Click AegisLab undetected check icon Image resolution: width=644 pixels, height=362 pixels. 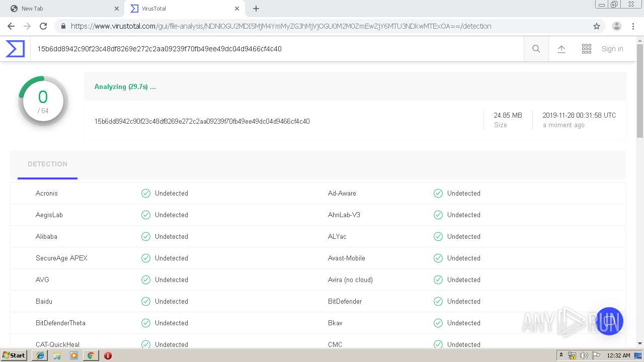click(146, 215)
